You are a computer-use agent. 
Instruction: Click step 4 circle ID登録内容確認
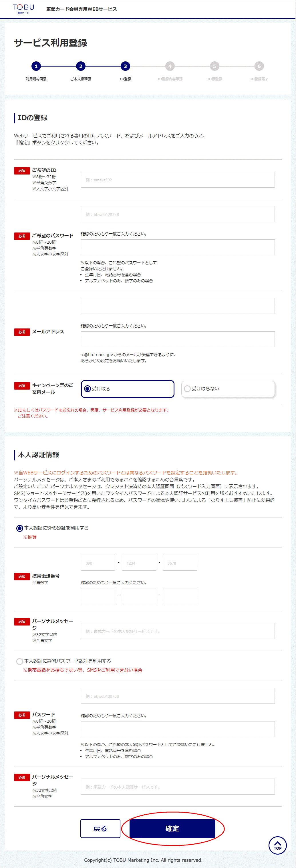pos(170,66)
